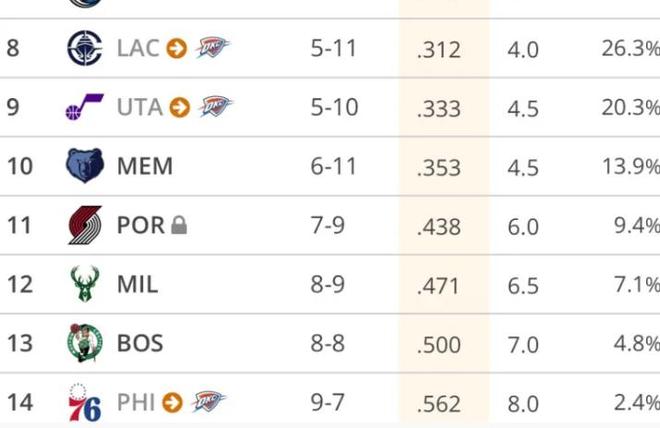Click the Thunder logo in PHI row
The width and height of the screenshot is (660, 428).
point(208,402)
